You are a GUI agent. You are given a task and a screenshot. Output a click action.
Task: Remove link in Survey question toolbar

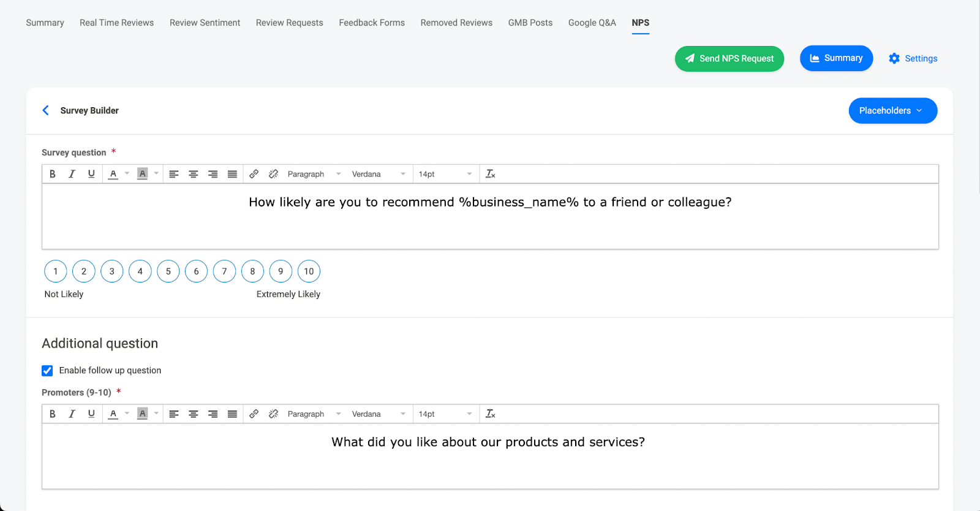[274, 174]
